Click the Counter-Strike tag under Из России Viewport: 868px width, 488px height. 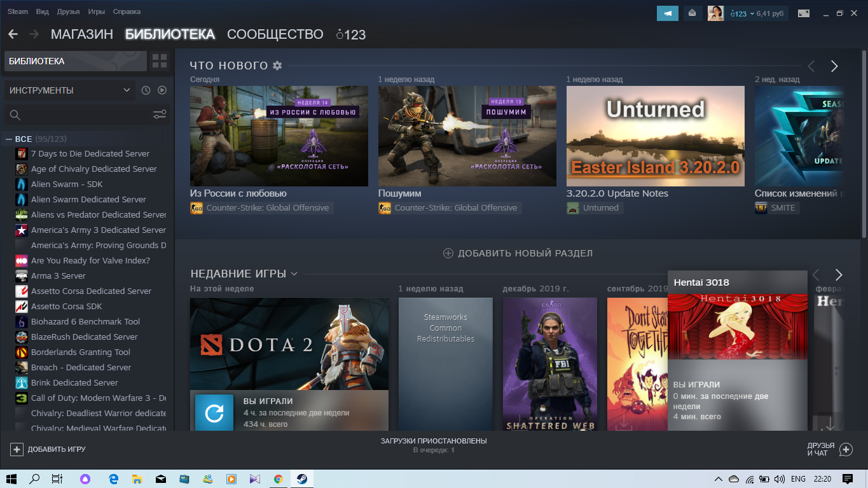[261, 208]
